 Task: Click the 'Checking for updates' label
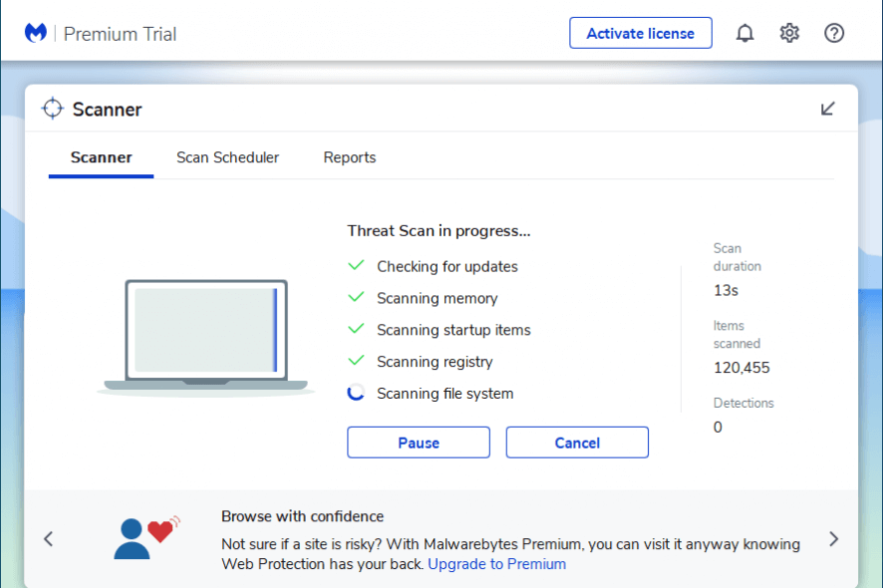point(447,266)
